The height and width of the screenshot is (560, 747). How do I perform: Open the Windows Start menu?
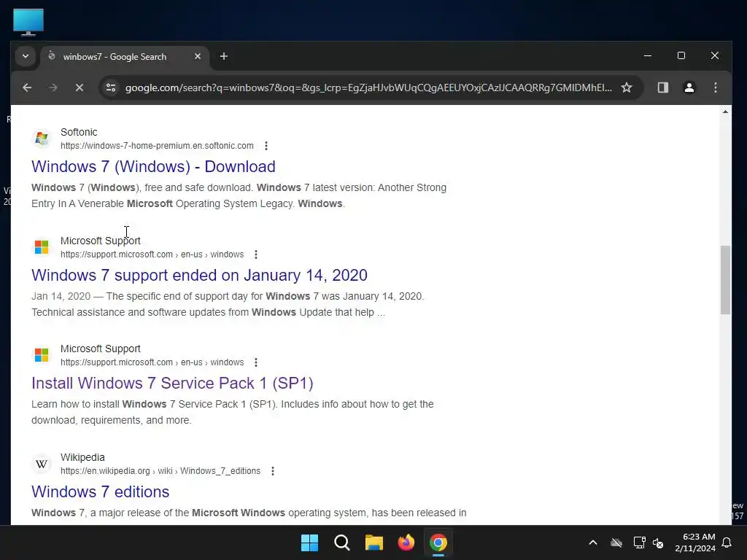pos(309,542)
